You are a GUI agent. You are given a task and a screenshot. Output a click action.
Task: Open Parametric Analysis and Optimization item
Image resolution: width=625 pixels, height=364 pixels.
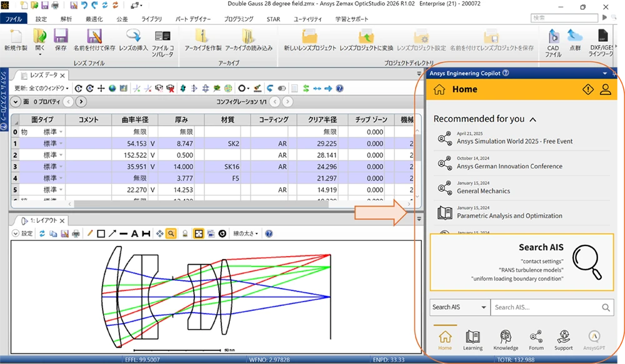[x=509, y=216]
